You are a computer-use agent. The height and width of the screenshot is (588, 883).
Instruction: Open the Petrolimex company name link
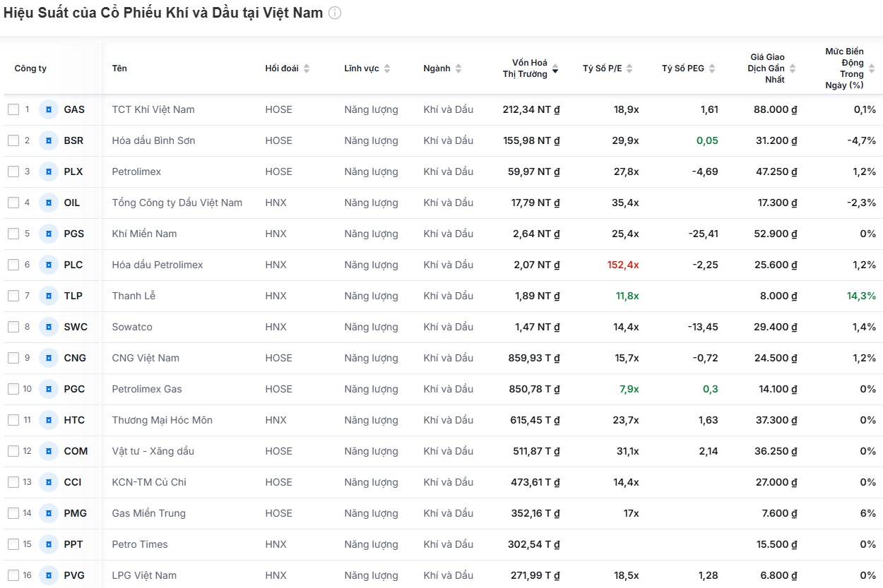(x=136, y=172)
